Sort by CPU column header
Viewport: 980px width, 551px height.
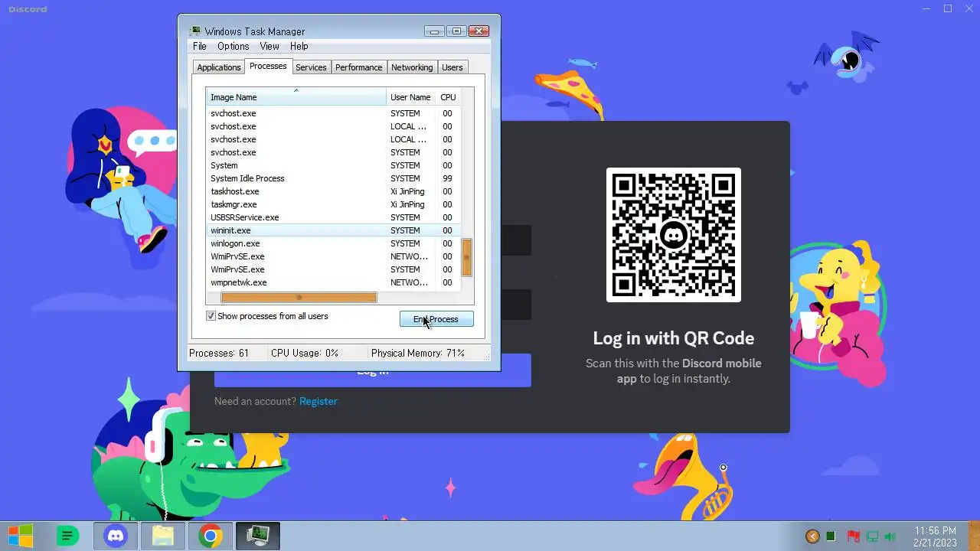click(x=448, y=97)
